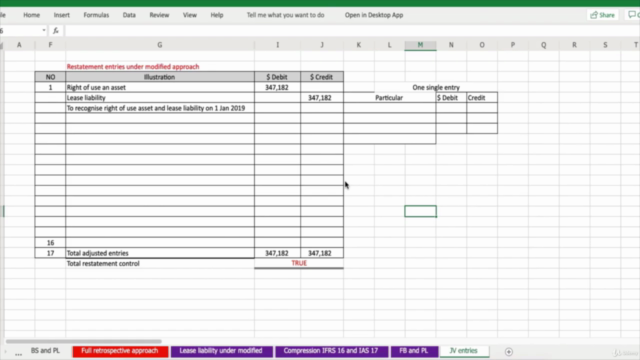Screen dimensions: 640x360
Task: Click the Share button
Action: click(x=602, y=15)
